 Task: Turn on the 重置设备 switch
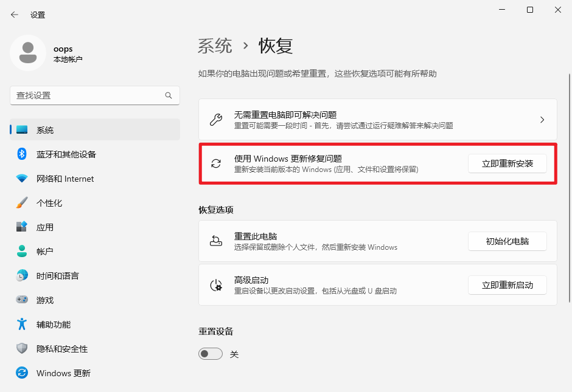click(x=210, y=353)
